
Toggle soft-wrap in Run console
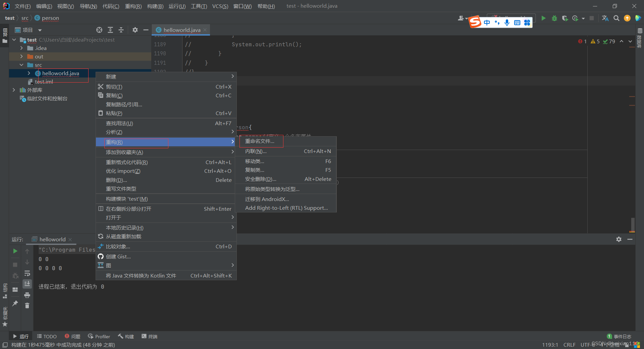[x=27, y=273]
